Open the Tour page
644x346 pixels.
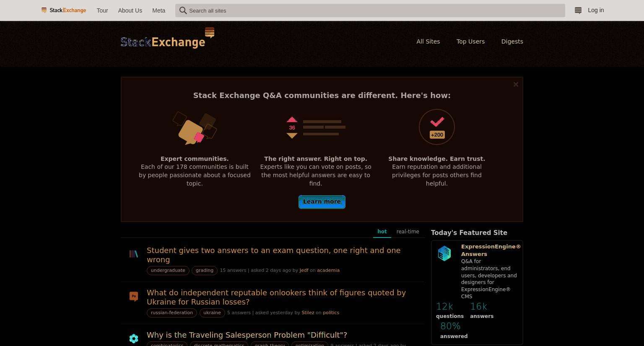(102, 10)
